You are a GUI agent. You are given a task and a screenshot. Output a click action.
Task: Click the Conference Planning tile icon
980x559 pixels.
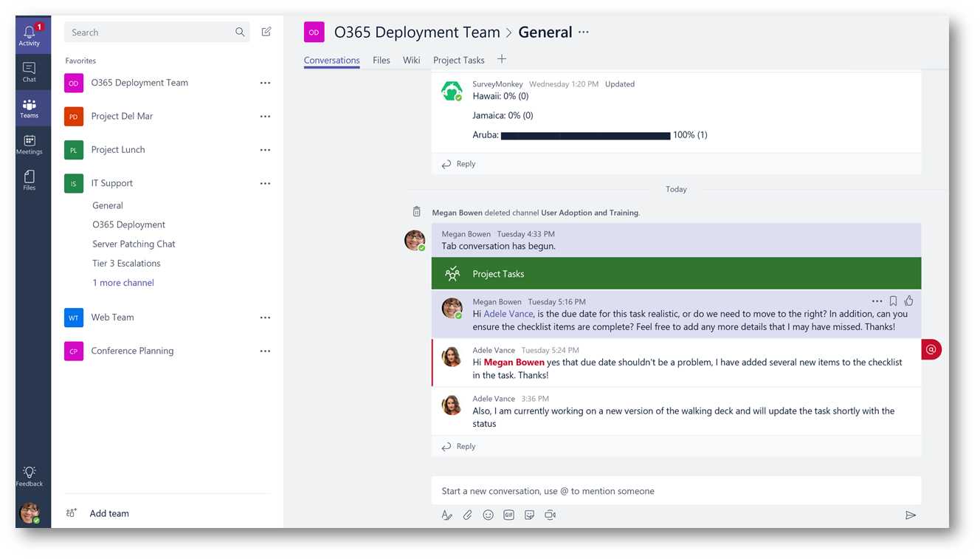(x=74, y=351)
